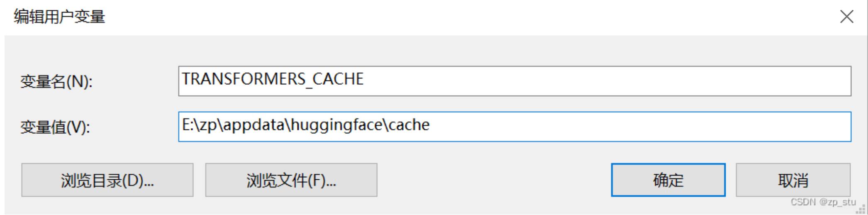Click the CSDN @zp_stu watermark text
The width and height of the screenshot is (868, 215).
click(x=823, y=202)
